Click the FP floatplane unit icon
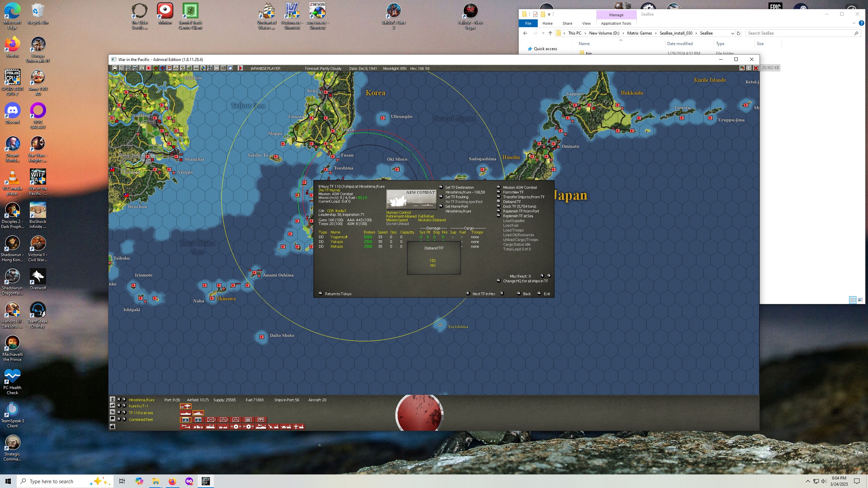 click(186, 406)
